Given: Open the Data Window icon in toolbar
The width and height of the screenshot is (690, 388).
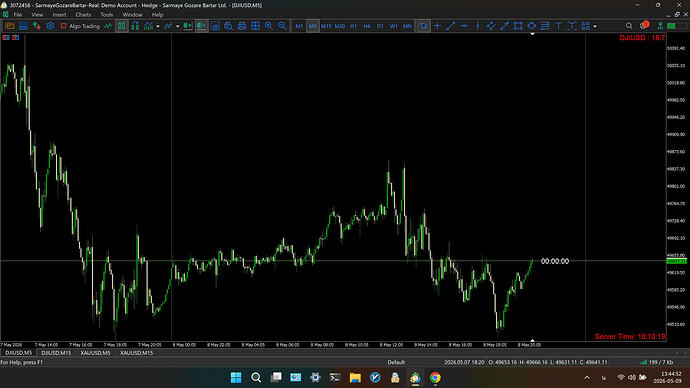Looking at the screenshot, I should [23, 26].
